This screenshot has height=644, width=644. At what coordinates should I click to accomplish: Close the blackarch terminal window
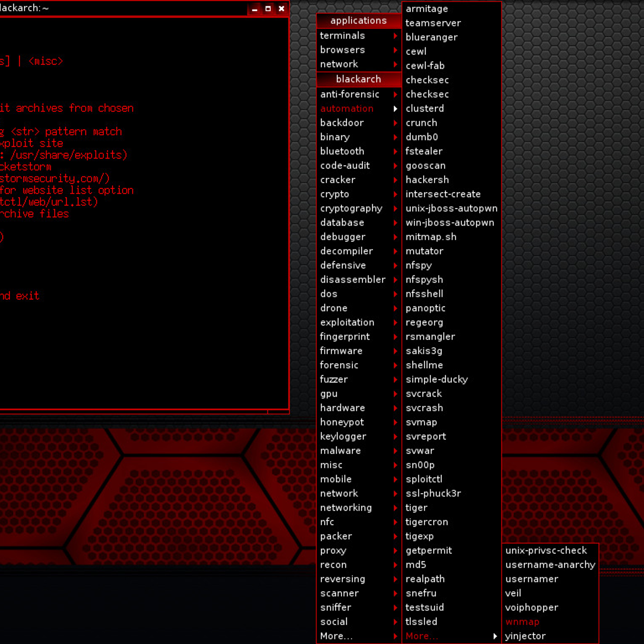point(282,9)
